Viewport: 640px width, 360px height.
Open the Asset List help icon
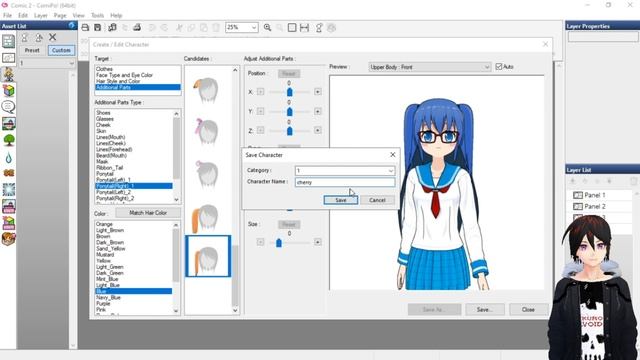click(72, 25)
